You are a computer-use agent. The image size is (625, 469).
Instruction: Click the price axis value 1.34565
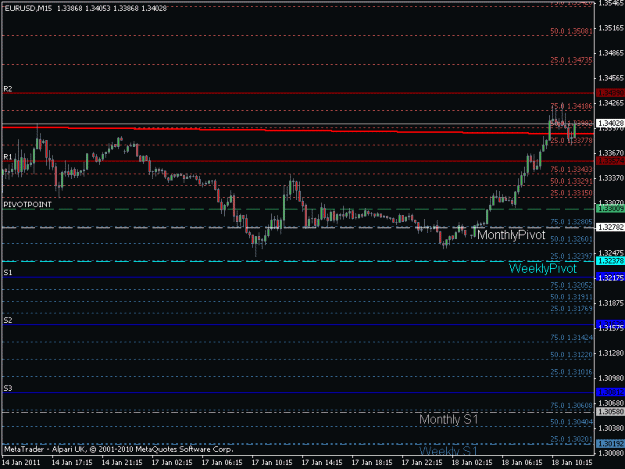pos(611,78)
